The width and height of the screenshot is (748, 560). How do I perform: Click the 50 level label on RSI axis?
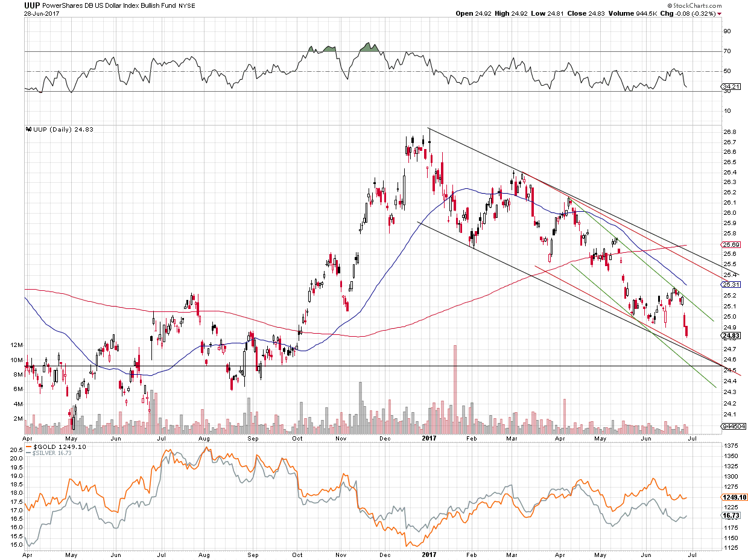[x=727, y=71]
